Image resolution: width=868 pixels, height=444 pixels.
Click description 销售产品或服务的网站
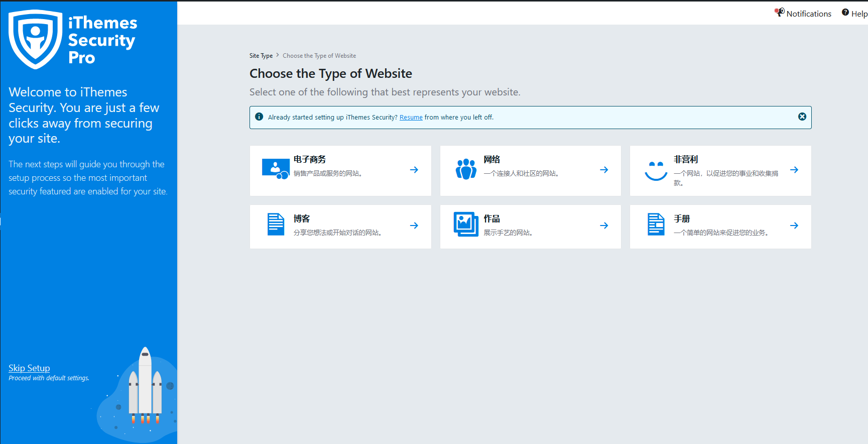328,173
